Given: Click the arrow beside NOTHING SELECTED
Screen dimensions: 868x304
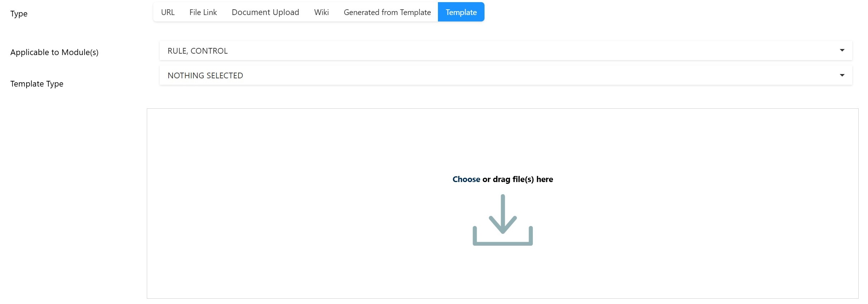Looking at the screenshot, I should [x=842, y=75].
